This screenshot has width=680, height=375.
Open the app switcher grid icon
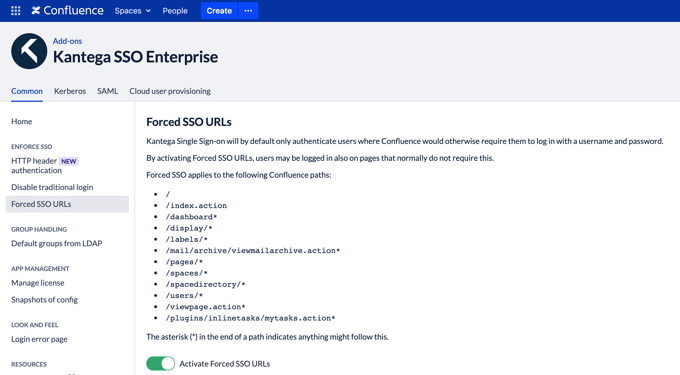click(x=16, y=11)
